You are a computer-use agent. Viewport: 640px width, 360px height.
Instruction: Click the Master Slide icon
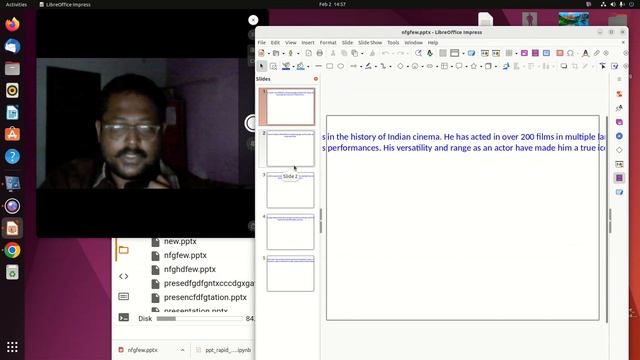471,53
